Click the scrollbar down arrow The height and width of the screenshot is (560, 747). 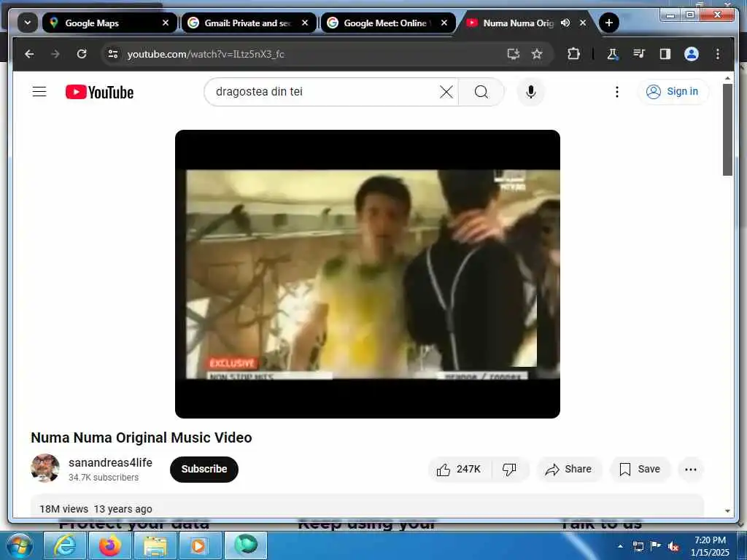(727, 511)
